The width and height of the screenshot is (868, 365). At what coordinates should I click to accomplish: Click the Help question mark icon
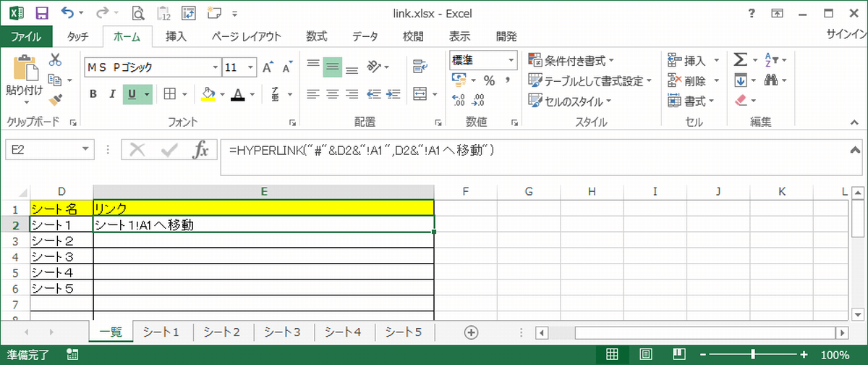point(752,12)
